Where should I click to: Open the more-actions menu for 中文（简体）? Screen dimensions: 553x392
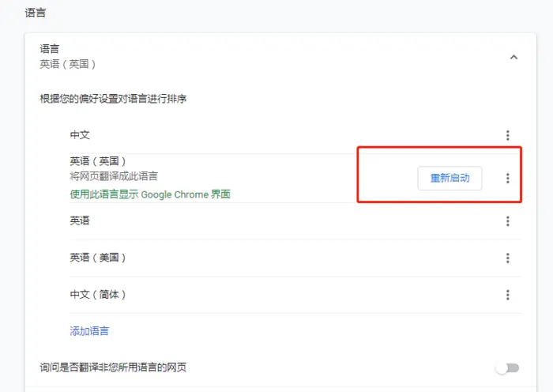pyautogui.click(x=508, y=295)
